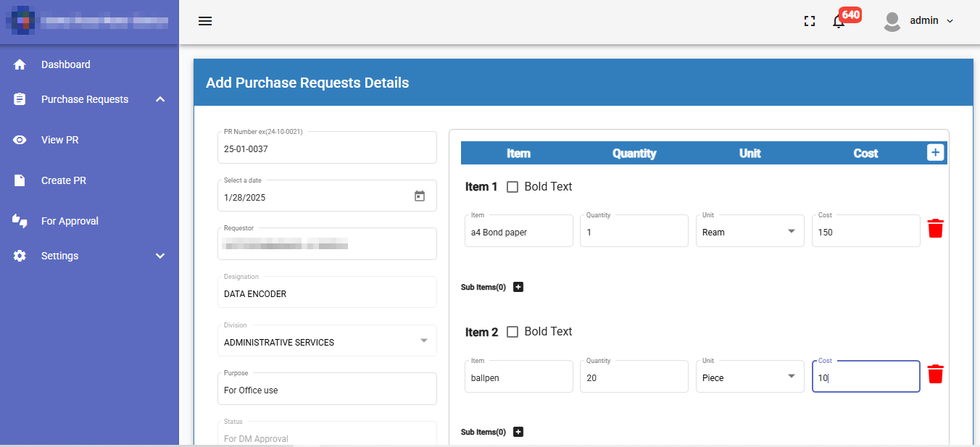Delete Item 2 with red trash icon

(935, 375)
